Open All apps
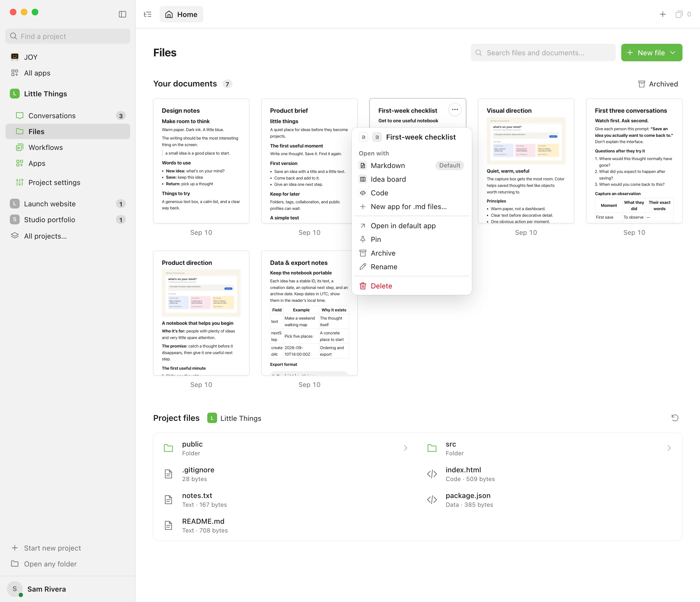 coord(68,73)
